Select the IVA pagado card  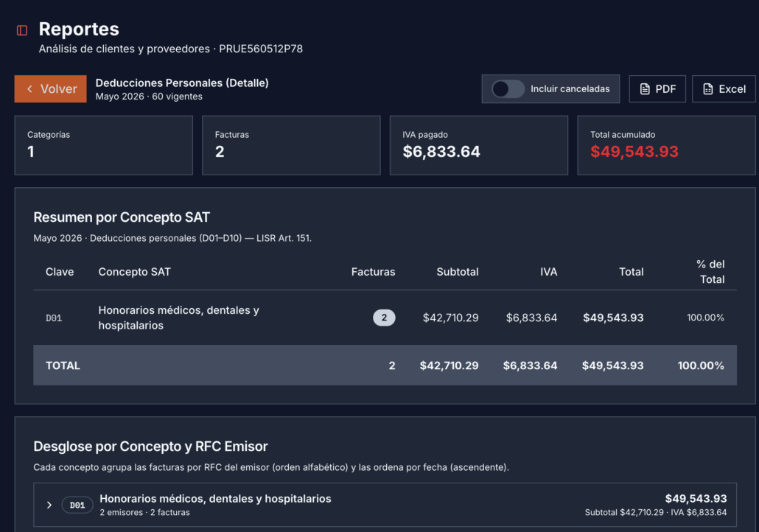[x=479, y=145]
